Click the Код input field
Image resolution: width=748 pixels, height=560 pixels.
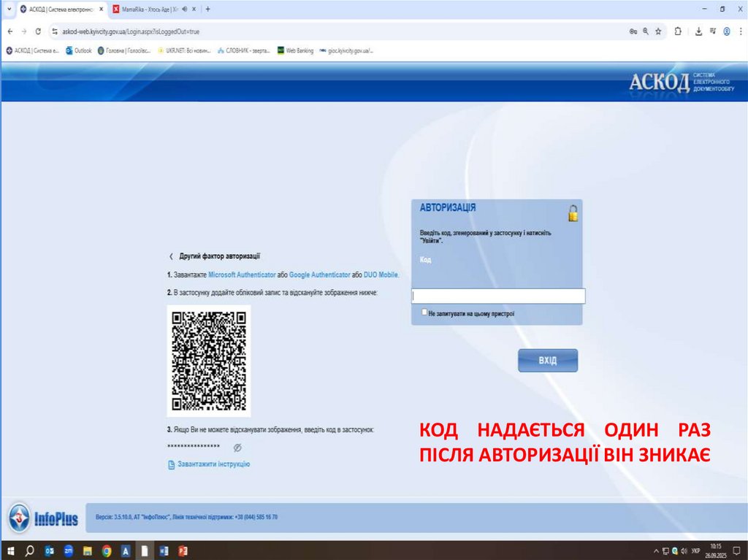tap(498, 296)
